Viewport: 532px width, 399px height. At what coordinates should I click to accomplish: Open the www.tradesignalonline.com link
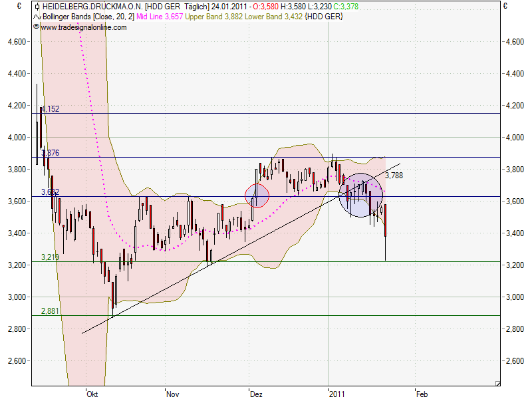84,27
